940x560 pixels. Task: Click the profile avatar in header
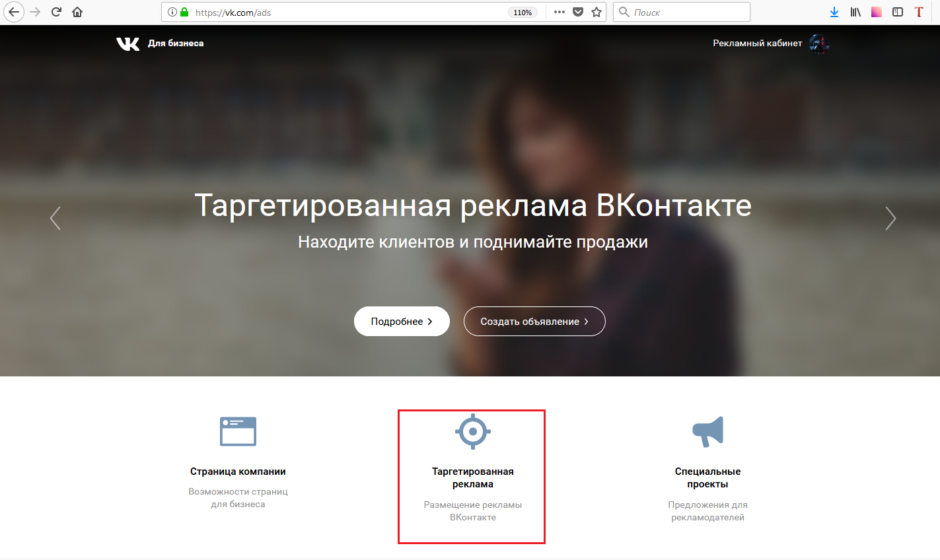[819, 44]
